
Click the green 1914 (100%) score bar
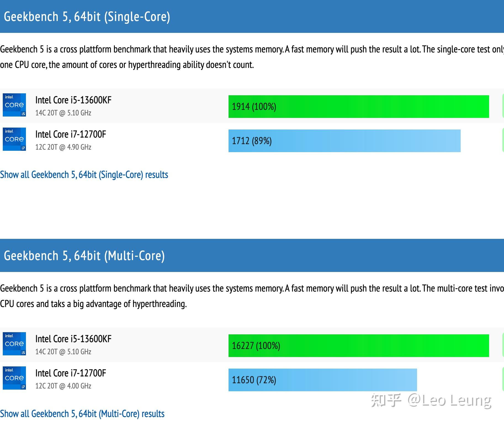[x=359, y=107]
